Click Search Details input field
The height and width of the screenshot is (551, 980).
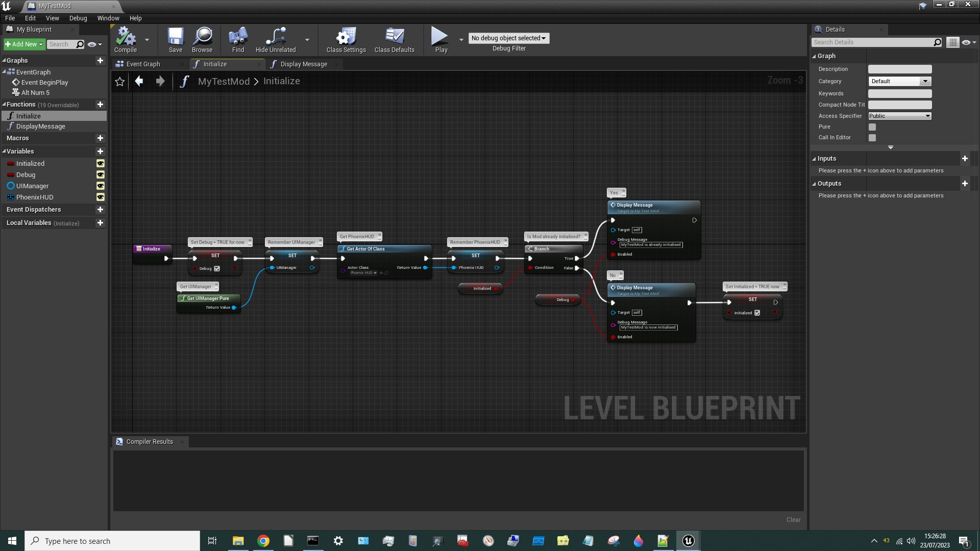point(872,42)
